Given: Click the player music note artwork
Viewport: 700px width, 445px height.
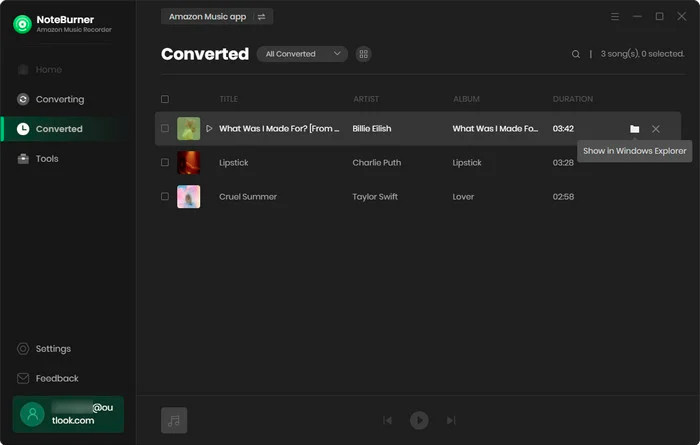Looking at the screenshot, I should pos(174,420).
